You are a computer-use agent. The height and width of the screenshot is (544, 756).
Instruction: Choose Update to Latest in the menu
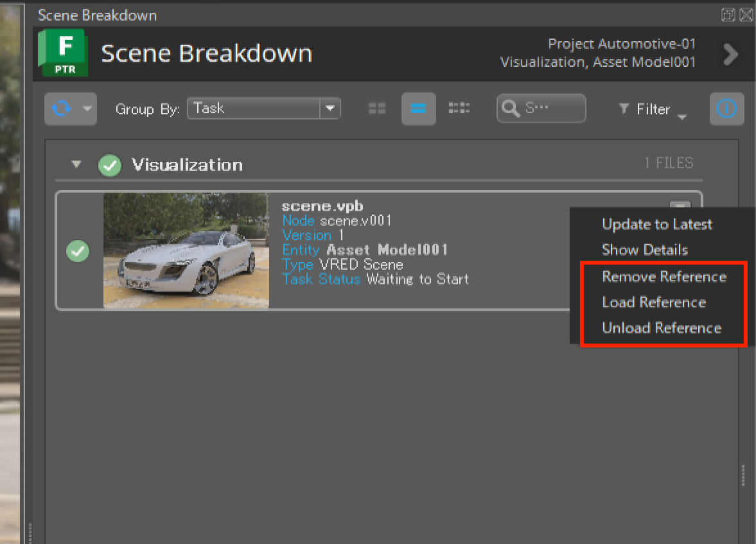(x=657, y=224)
